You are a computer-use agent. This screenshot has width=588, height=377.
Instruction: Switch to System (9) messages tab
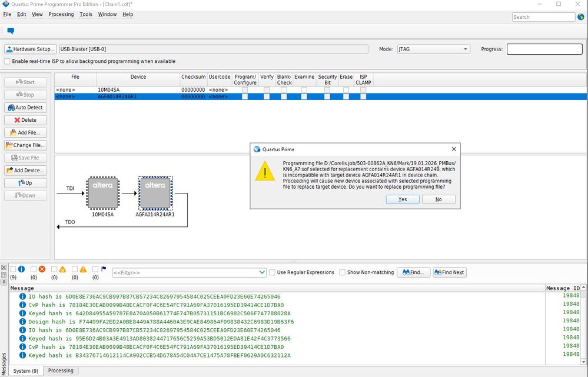point(25,371)
